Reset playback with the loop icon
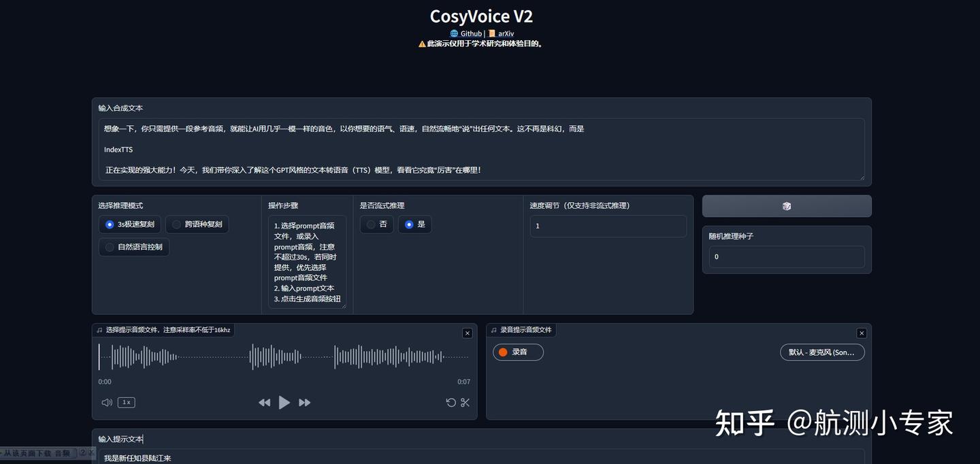980x464 pixels. (451, 402)
